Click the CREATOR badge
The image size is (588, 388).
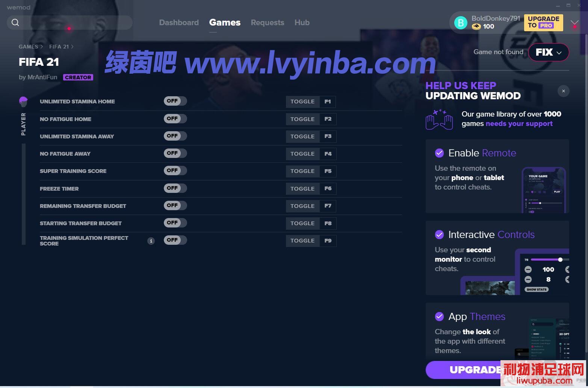click(x=78, y=77)
